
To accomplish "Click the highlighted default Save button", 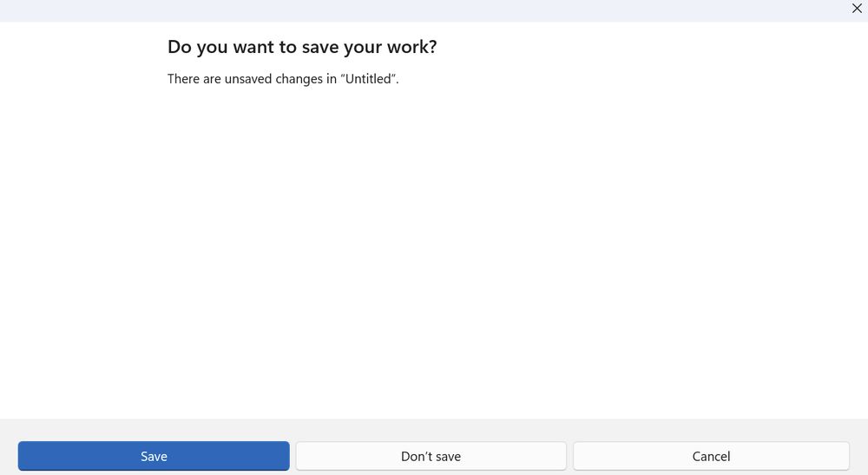I will [x=154, y=456].
